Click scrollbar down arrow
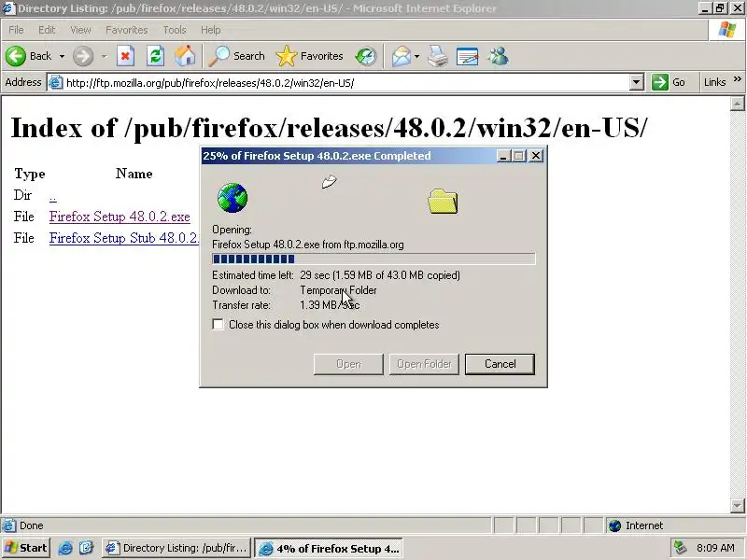The height and width of the screenshot is (560, 747). pyautogui.click(x=737, y=505)
